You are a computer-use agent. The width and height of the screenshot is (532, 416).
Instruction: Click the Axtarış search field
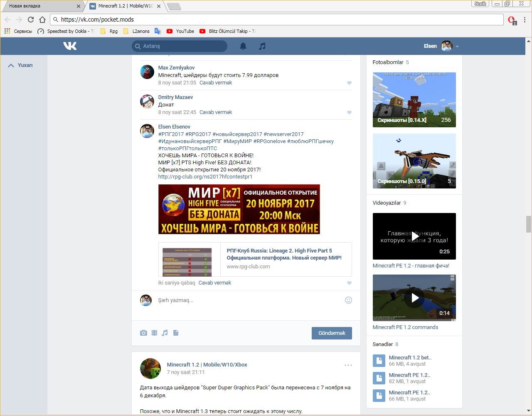pos(180,46)
